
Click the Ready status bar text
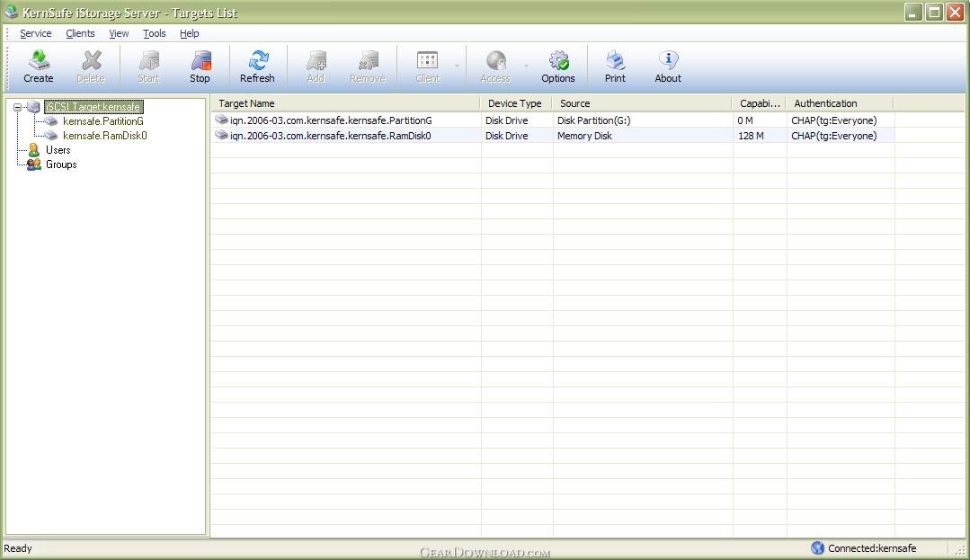coord(18,548)
